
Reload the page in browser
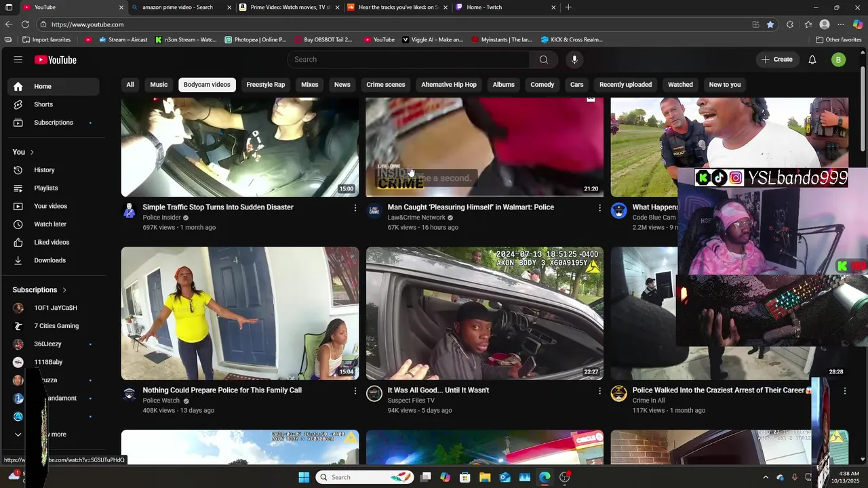(25, 24)
